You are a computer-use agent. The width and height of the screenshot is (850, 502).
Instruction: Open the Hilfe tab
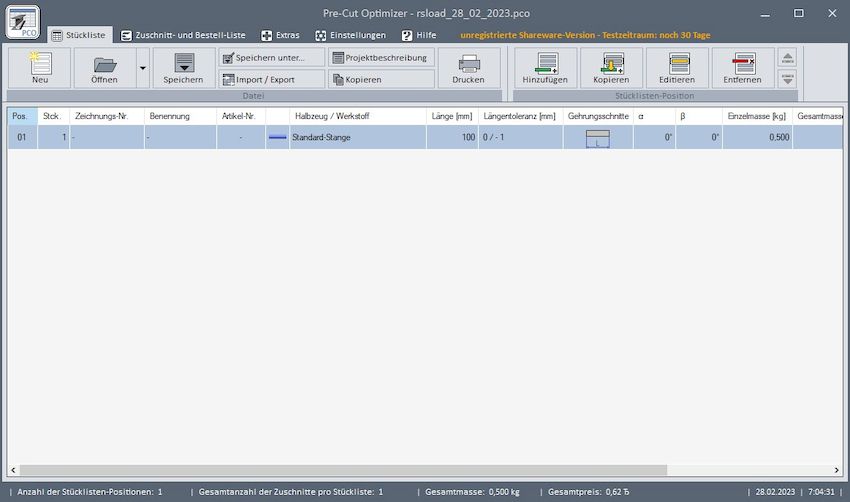(x=419, y=35)
